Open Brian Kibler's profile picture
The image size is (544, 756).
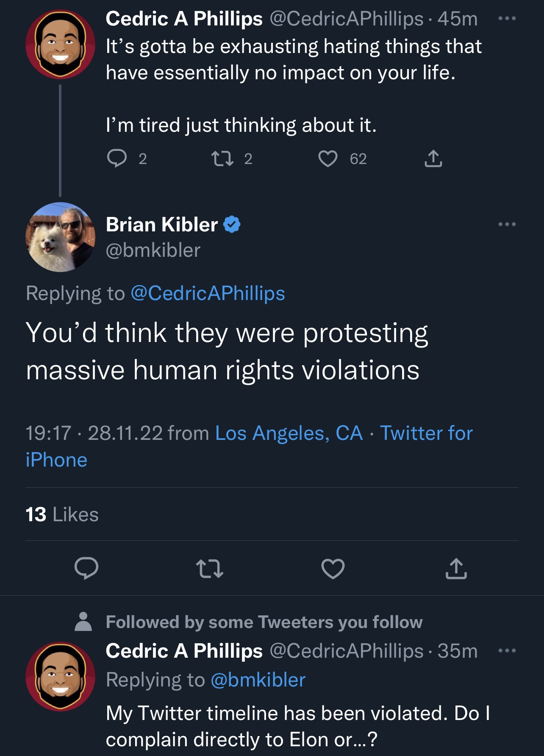(60, 237)
